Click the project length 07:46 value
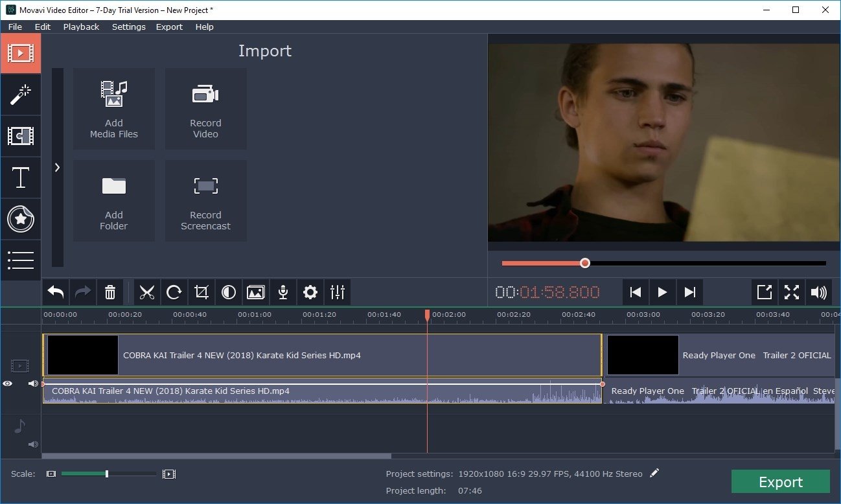This screenshot has height=504, width=841. click(x=470, y=491)
